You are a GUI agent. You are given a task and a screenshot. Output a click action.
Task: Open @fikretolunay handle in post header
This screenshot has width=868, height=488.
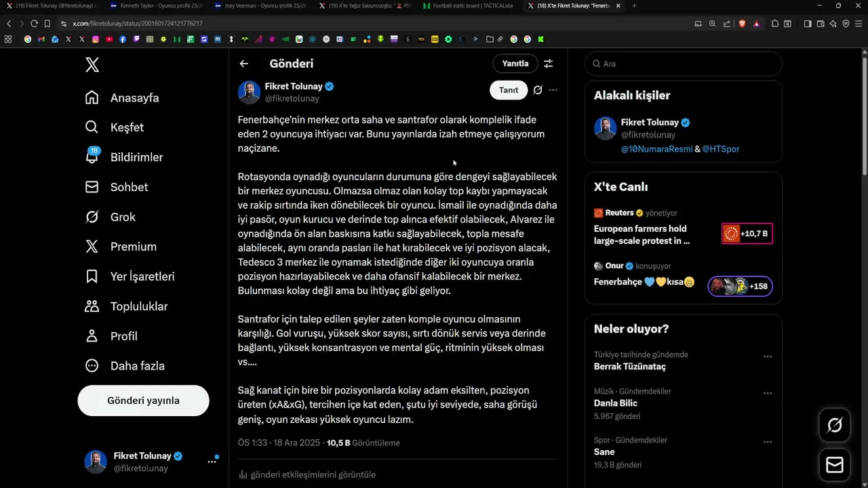(292, 99)
